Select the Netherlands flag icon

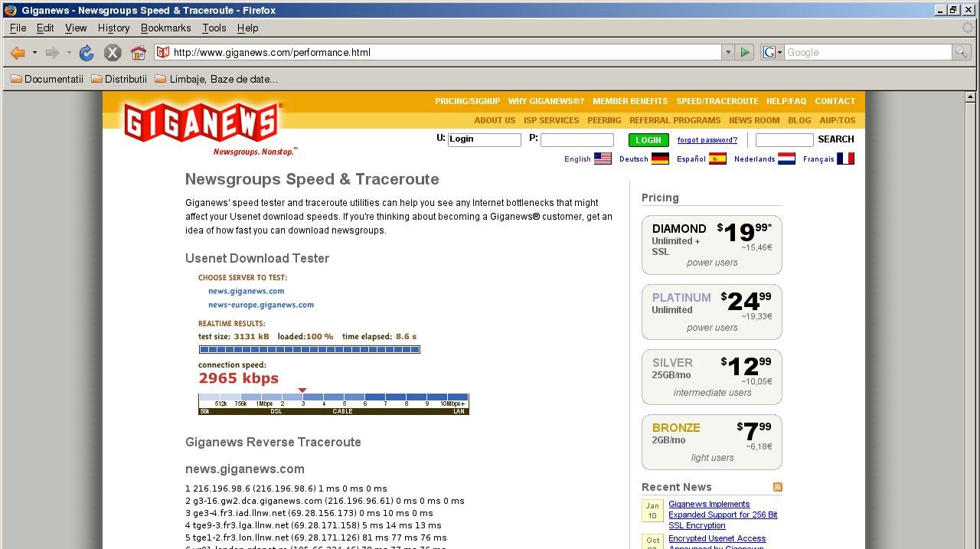click(x=786, y=158)
